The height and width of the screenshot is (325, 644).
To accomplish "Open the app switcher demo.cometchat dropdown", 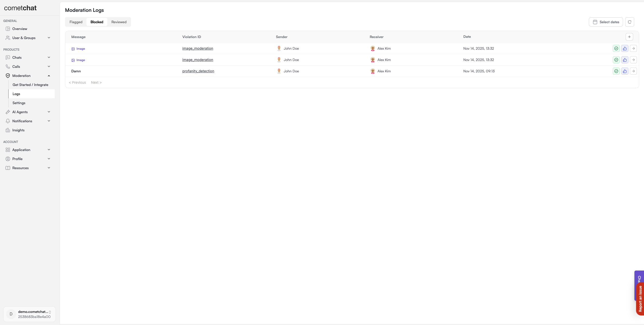I will pyautogui.click(x=29, y=314).
